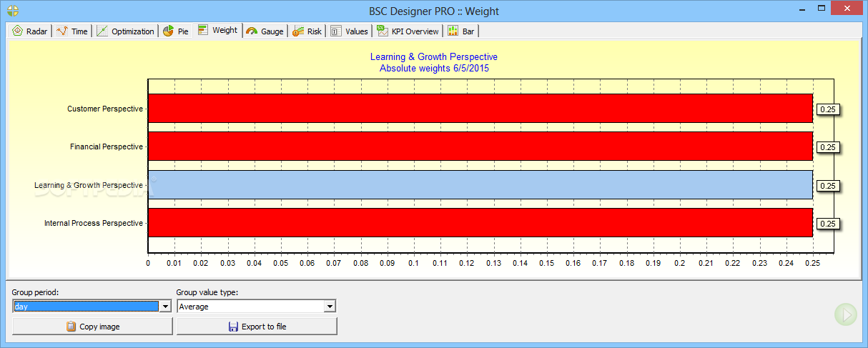The width and height of the screenshot is (868, 348).
Task: Click the Pie chart tab icon
Action: click(168, 31)
